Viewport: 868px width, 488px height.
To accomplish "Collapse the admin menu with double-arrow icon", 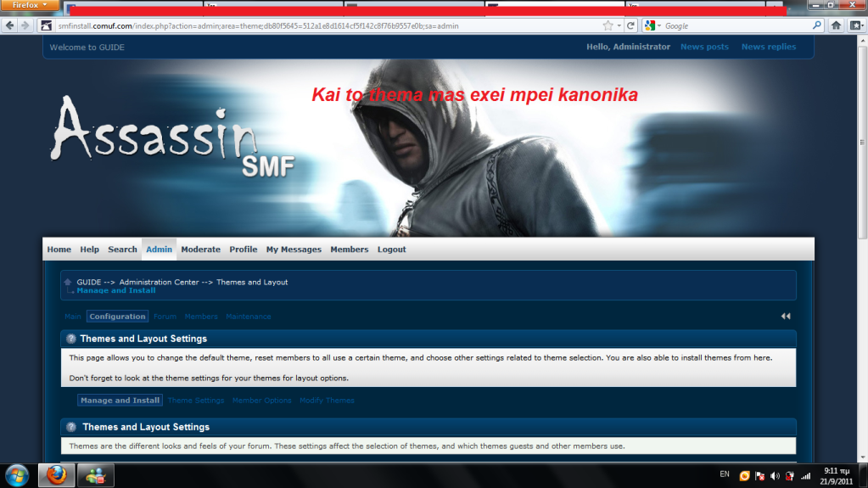I will click(x=786, y=316).
